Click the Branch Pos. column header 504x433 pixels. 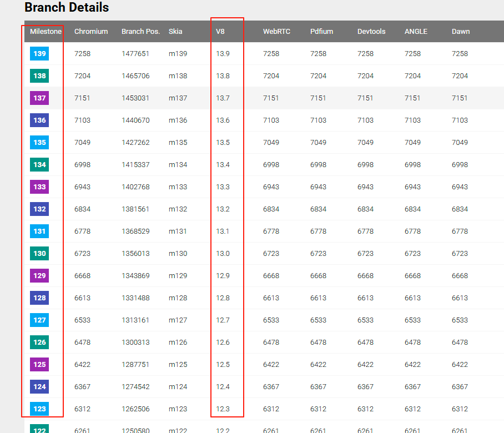click(140, 32)
